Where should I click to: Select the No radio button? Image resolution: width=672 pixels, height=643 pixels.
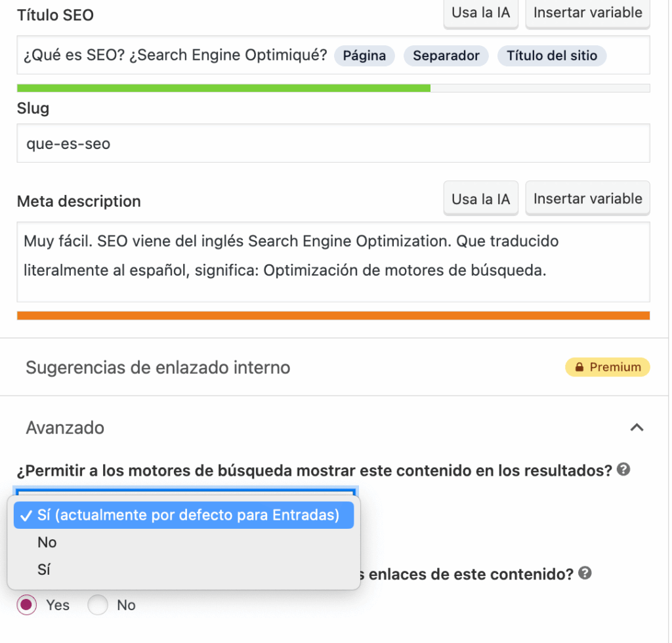tap(98, 605)
